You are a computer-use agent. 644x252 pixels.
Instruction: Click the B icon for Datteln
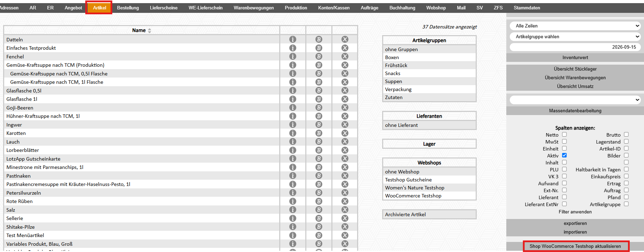(319, 39)
